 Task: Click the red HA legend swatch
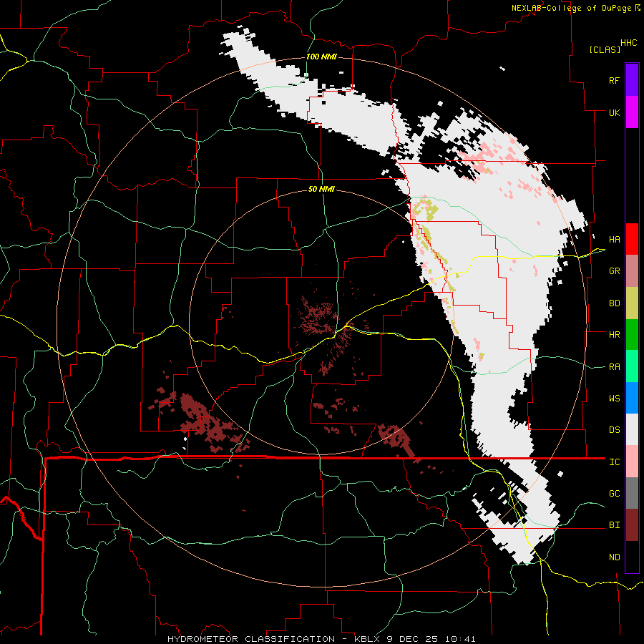tap(632, 239)
